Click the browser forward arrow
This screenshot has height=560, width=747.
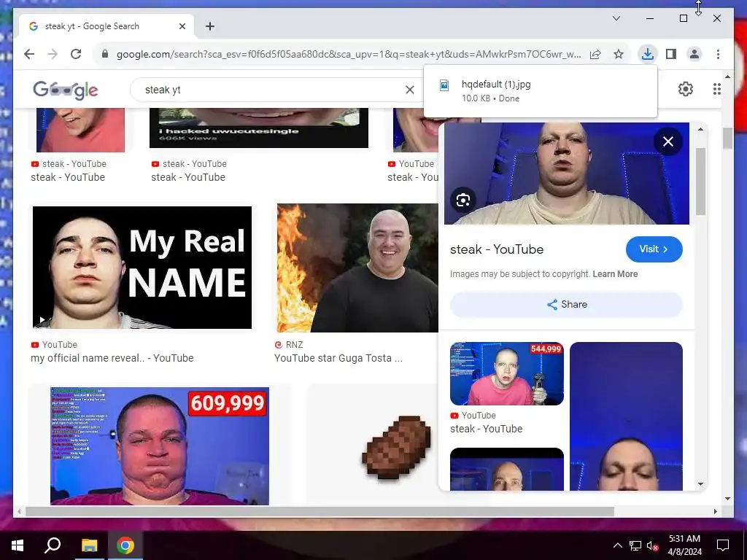(x=53, y=54)
